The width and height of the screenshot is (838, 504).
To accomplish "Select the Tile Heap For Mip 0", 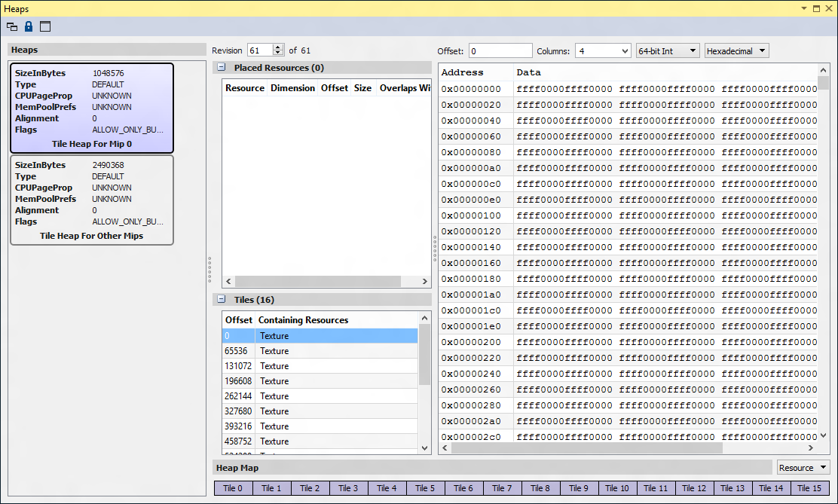I will [91, 108].
